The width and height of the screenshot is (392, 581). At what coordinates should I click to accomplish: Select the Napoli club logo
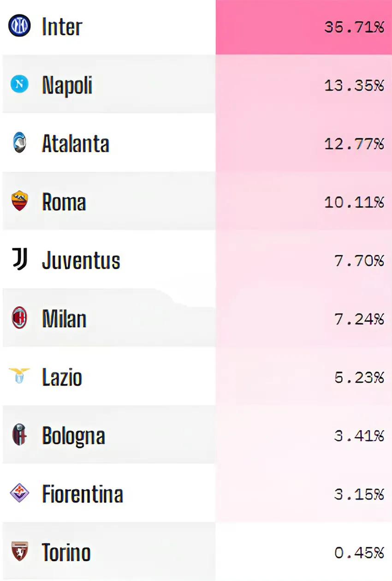(x=19, y=84)
